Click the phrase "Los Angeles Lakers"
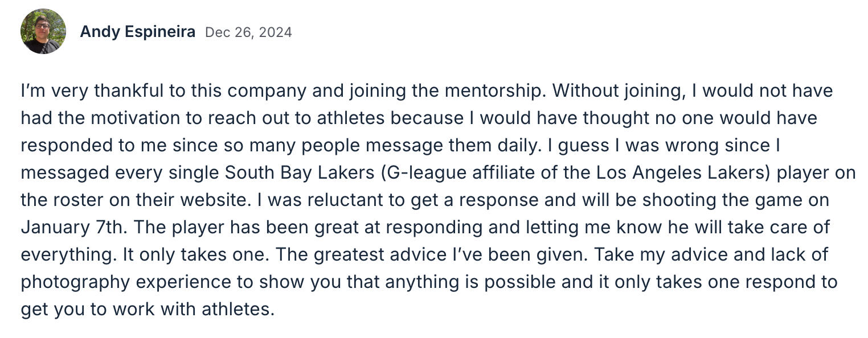868x338 pixels. click(x=681, y=173)
